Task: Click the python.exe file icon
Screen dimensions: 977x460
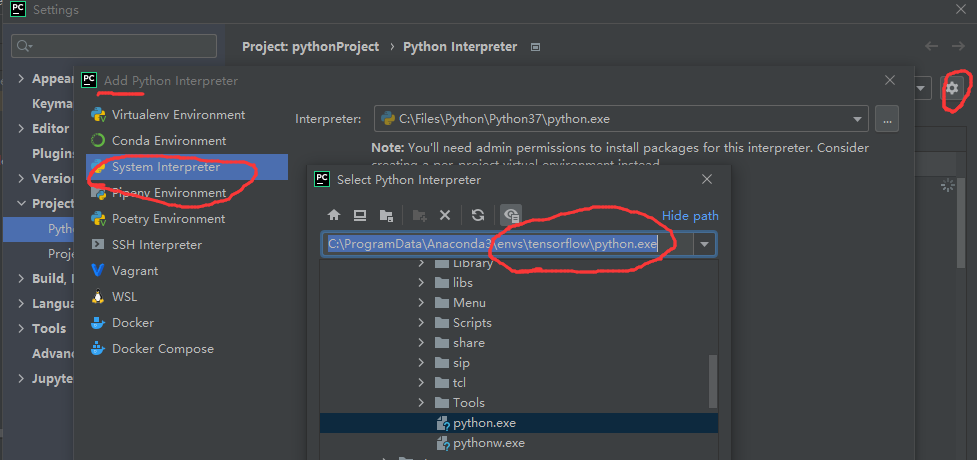Action: (x=442, y=423)
